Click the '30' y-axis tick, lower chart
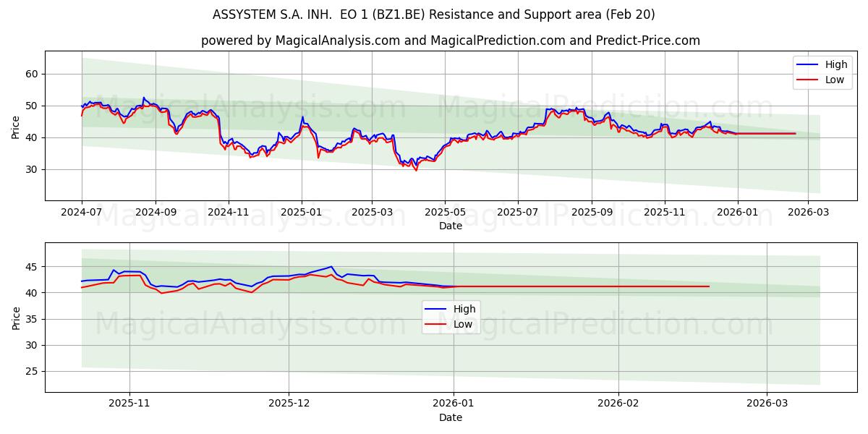This screenshot has height=434, width=868. click(33, 345)
